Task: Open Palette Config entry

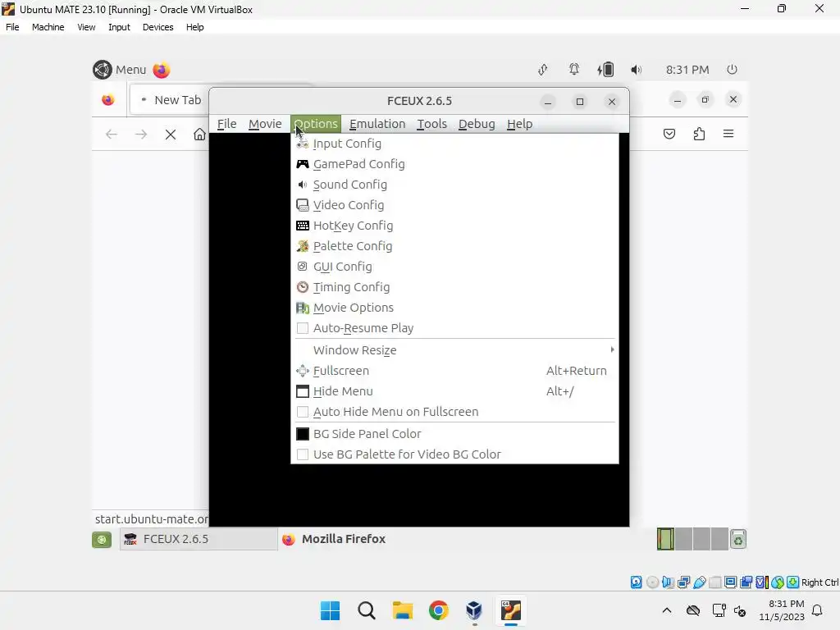Action: point(454,246)
